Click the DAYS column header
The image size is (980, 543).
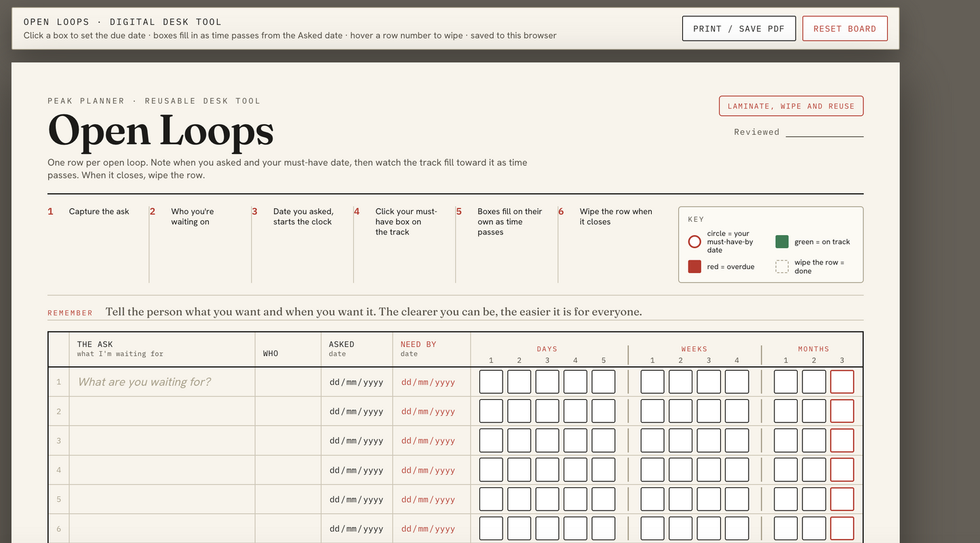tap(547, 349)
